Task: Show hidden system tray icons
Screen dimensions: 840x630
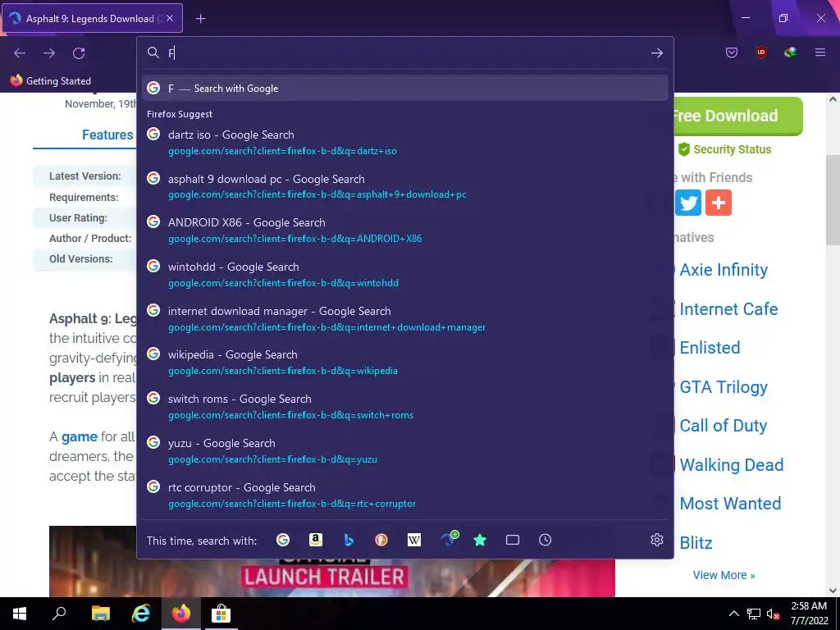Action: coord(734,614)
